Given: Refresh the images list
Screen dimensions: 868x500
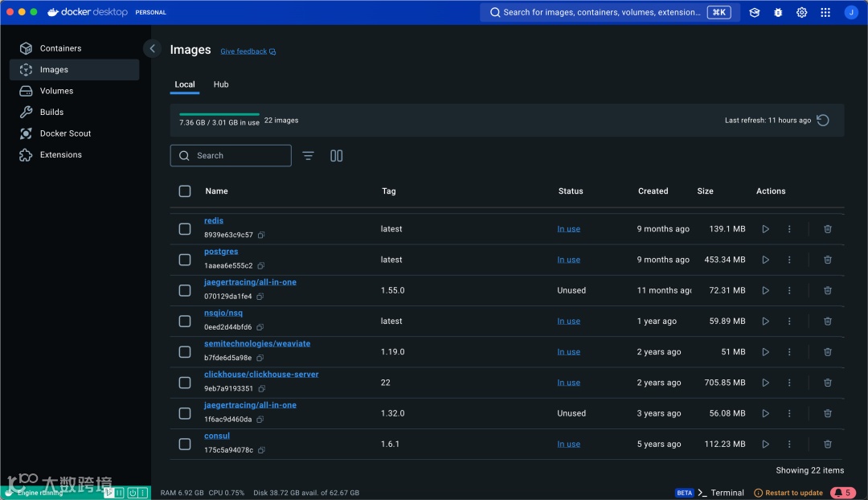Looking at the screenshot, I should pyautogui.click(x=823, y=120).
